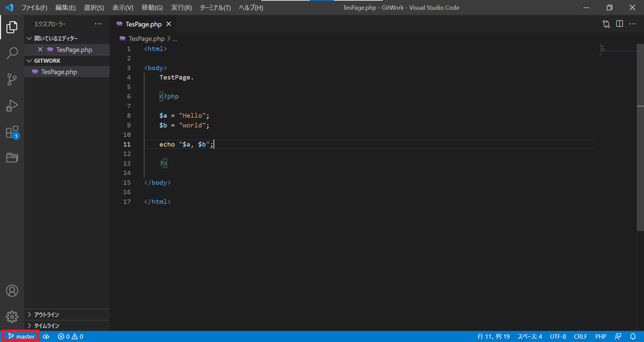Change language mode PHP
The width and height of the screenshot is (644, 342).
(x=600, y=336)
